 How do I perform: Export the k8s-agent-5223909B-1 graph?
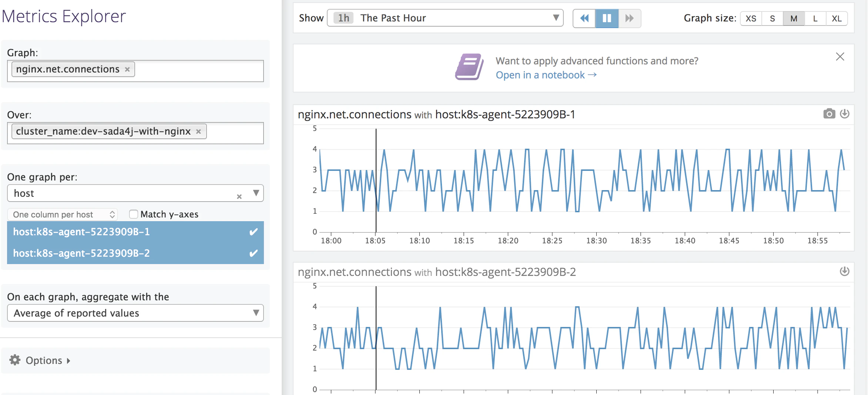[844, 114]
